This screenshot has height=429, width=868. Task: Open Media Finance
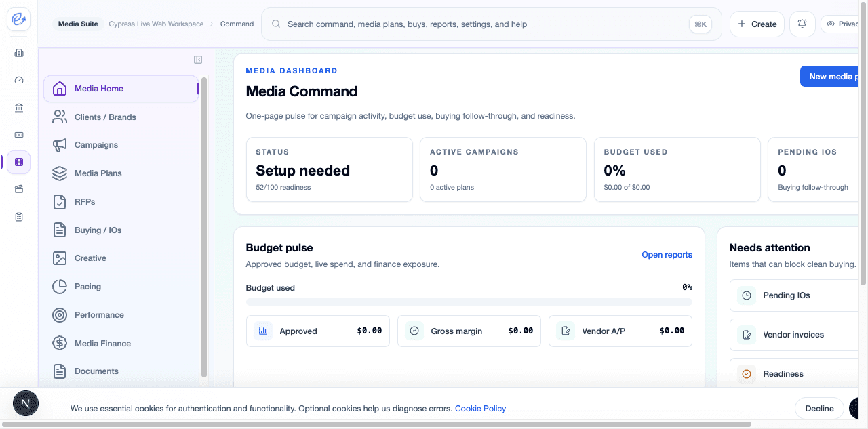click(x=121, y=344)
